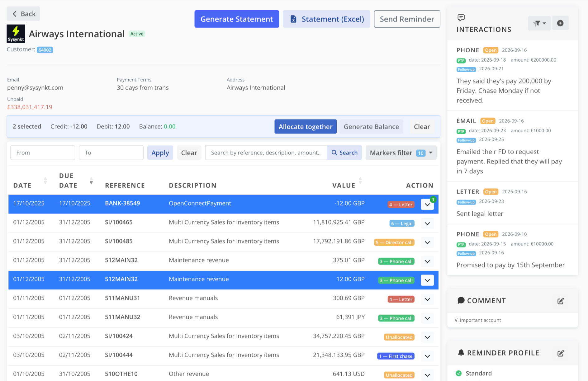Click Generate Balance button
588x381 pixels.
(x=371, y=127)
